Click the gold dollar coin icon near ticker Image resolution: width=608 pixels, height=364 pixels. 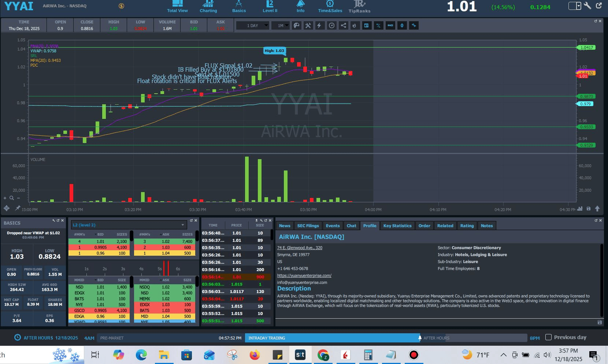(122, 6)
